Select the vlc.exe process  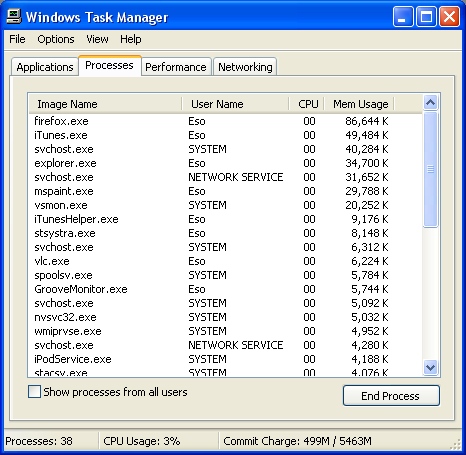pos(225,261)
